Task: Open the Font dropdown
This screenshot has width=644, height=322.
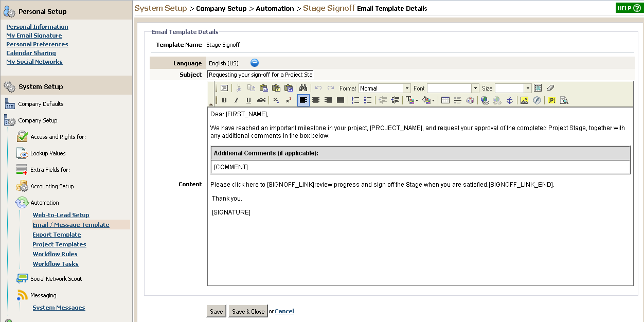Action: coord(453,88)
